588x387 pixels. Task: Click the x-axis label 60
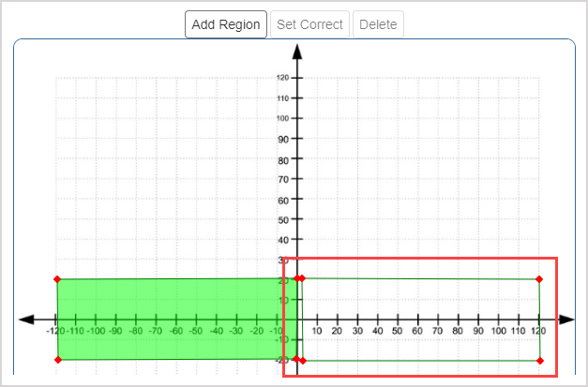417,331
